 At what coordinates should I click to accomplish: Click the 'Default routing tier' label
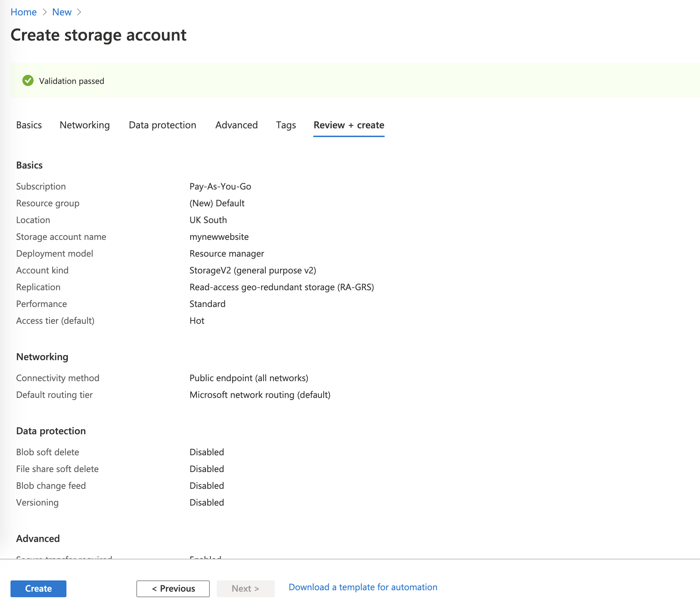coord(55,395)
